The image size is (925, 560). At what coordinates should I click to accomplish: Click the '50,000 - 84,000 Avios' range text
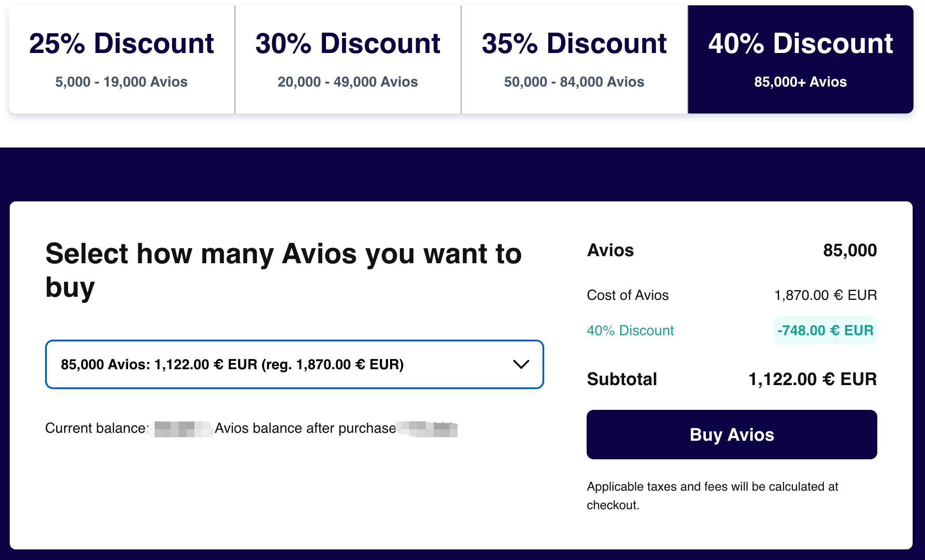coord(574,82)
